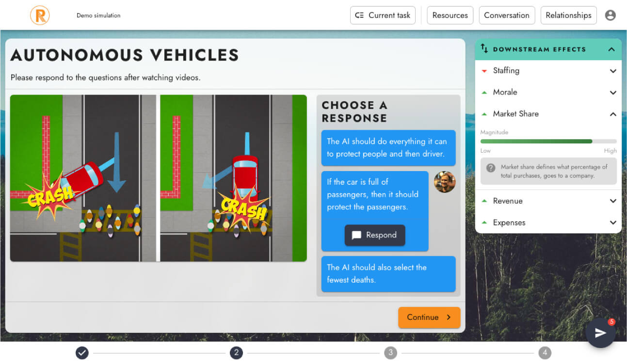Click the green up-trend icon beside Expenses
The image size is (627, 364).
[484, 223]
